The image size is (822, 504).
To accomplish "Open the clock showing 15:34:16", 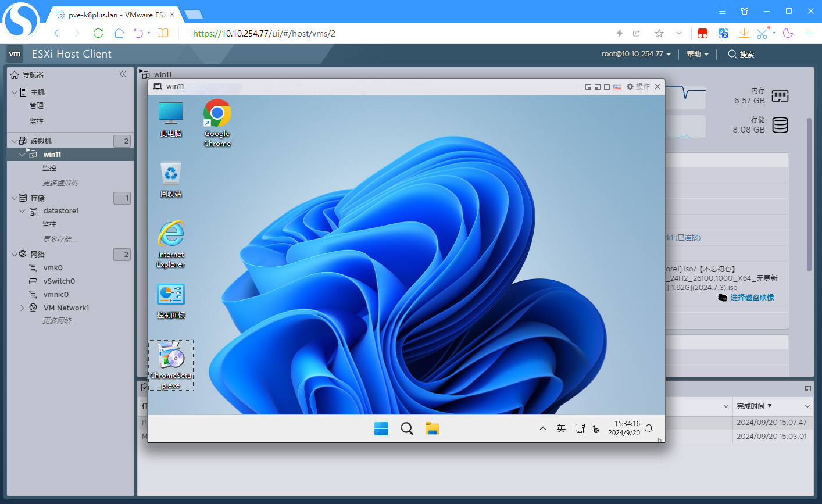I will [x=624, y=428].
